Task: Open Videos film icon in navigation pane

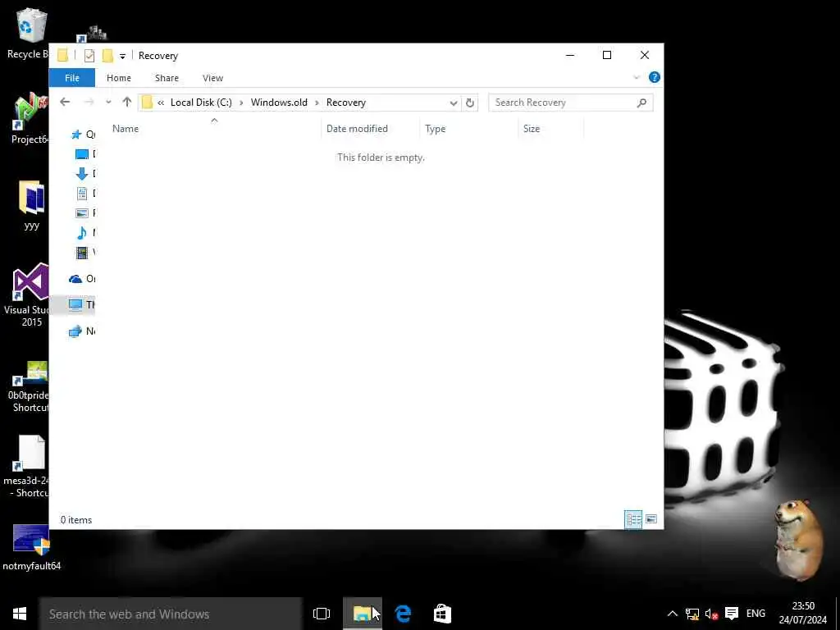Action: click(81, 253)
